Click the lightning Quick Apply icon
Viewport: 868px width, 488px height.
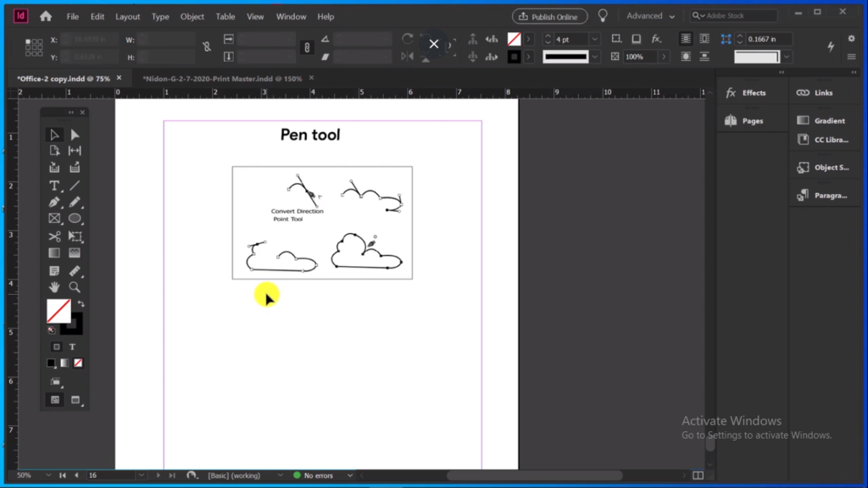click(x=831, y=47)
